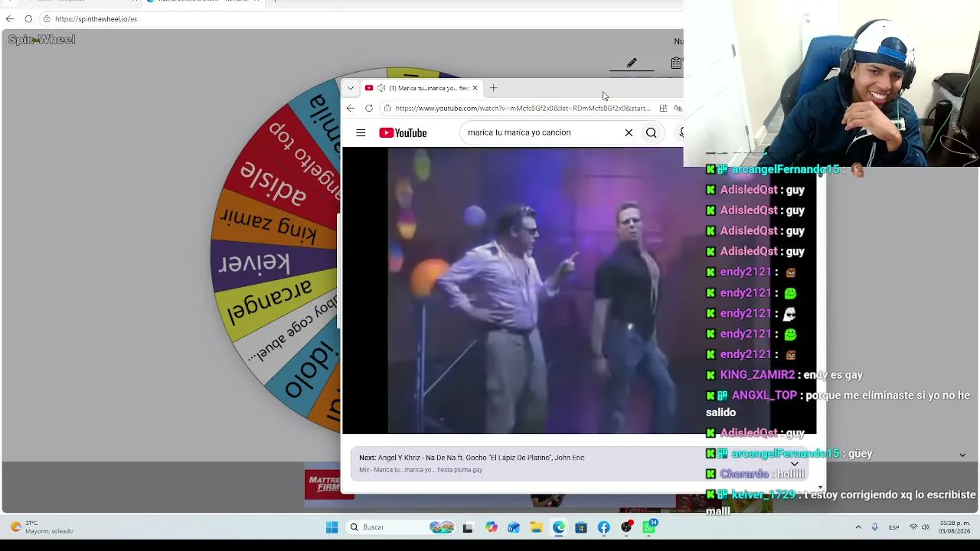Image resolution: width=980 pixels, height=551 pixels.
Task: Go back in the YouTube browser window
Action: click(x=351, y=109)
